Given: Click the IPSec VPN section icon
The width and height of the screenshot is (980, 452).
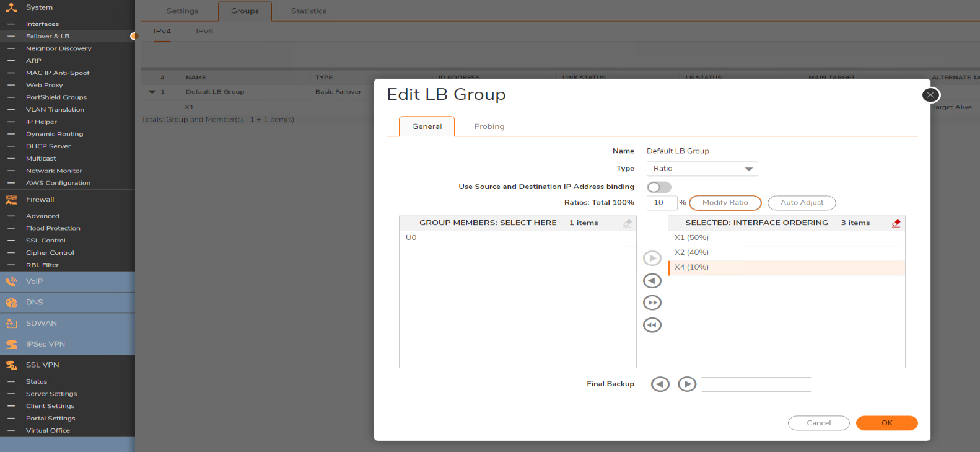Looking at the screenshot, I should (11, 344).
